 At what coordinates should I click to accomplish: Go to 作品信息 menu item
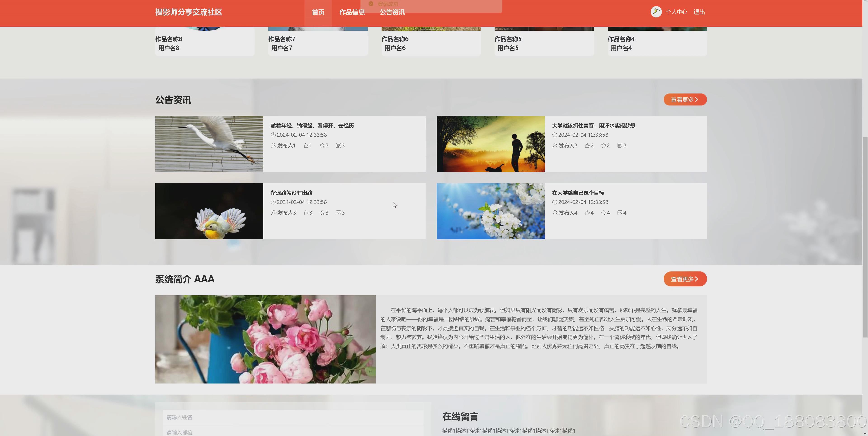click(352, 12)
